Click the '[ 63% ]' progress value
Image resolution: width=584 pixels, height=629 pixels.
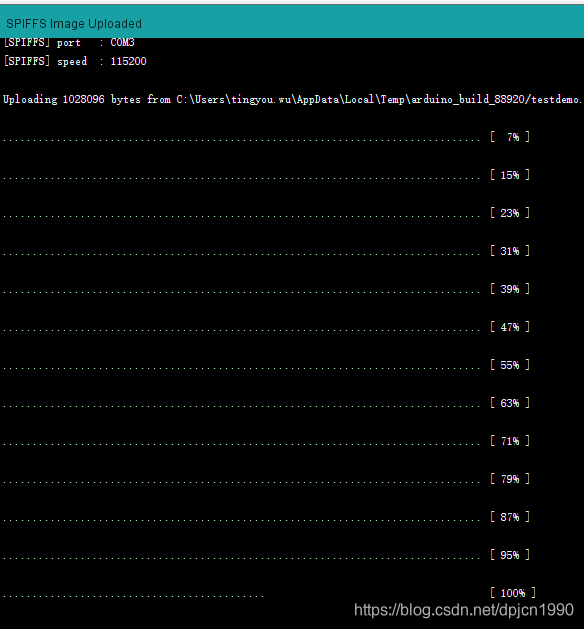510,403
